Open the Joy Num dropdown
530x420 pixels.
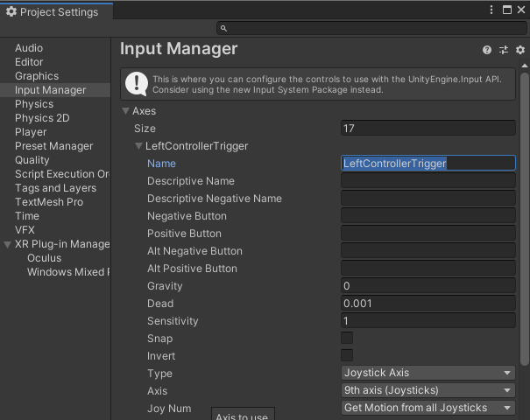(x=428, y=408)
